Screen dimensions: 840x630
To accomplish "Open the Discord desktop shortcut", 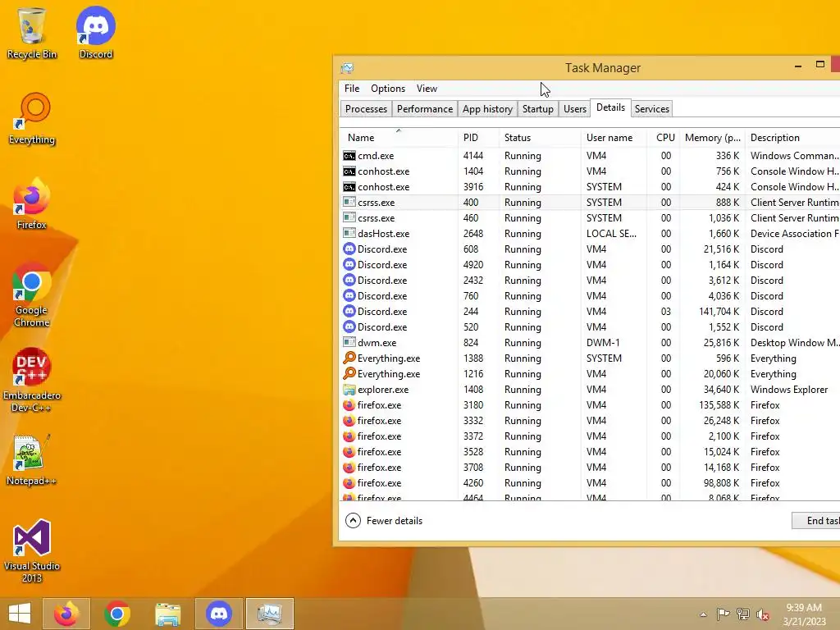I will [95, 33].
